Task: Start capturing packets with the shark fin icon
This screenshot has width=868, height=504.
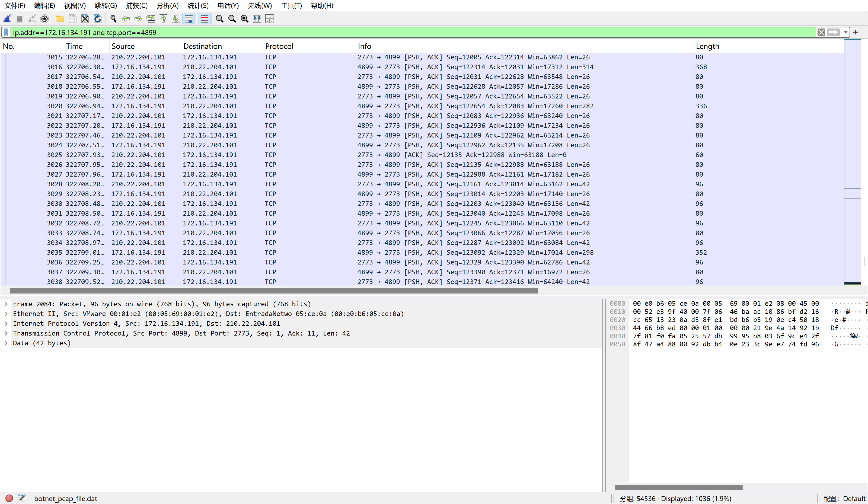Action: [7, 19]
